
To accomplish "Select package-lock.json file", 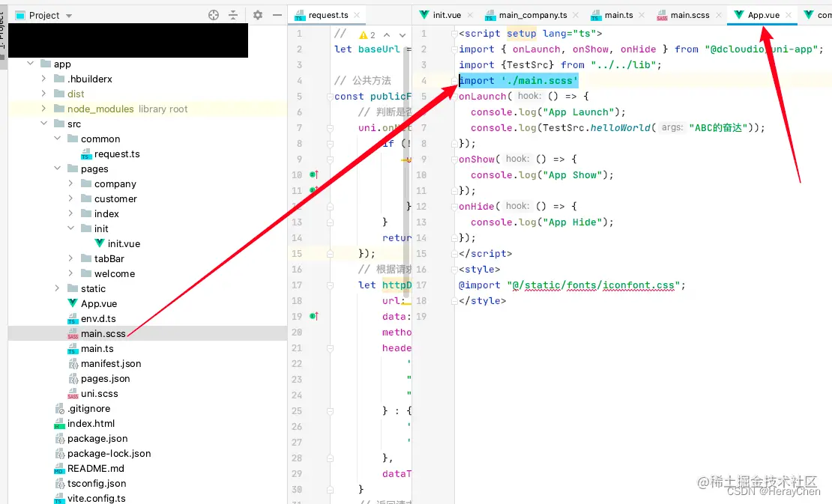I will point(109,454).
